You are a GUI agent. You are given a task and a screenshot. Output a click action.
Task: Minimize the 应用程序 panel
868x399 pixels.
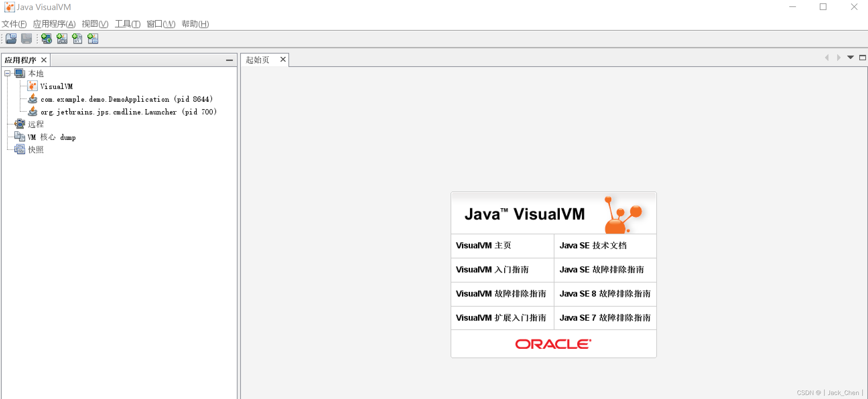[x=229, y=60]
